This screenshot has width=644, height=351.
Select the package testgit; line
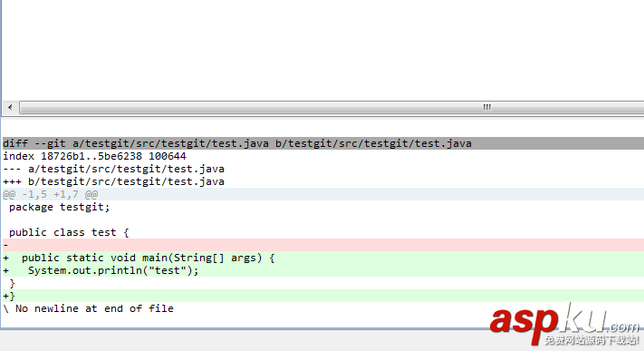59,207
